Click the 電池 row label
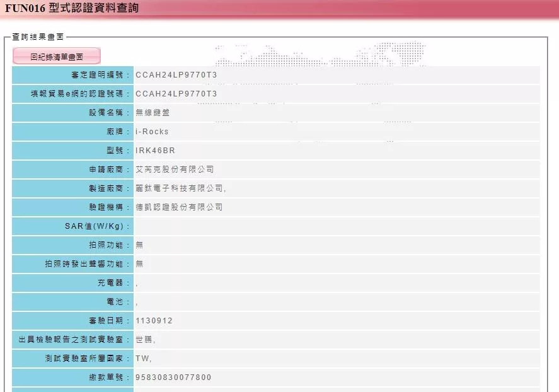 [118, 302]
